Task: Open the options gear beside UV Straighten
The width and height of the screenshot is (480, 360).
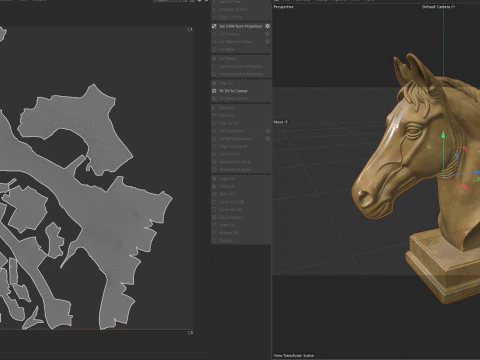Action: 267,131
